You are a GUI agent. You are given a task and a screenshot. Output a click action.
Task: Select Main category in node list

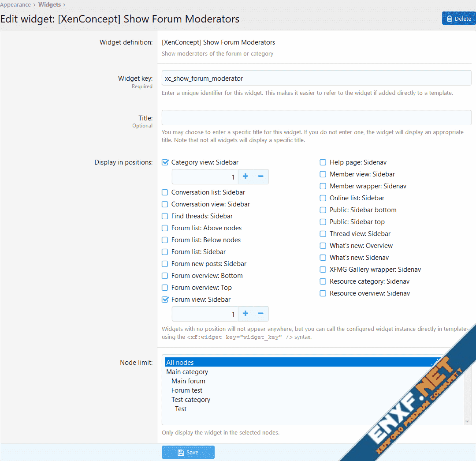tap(187, 372)
